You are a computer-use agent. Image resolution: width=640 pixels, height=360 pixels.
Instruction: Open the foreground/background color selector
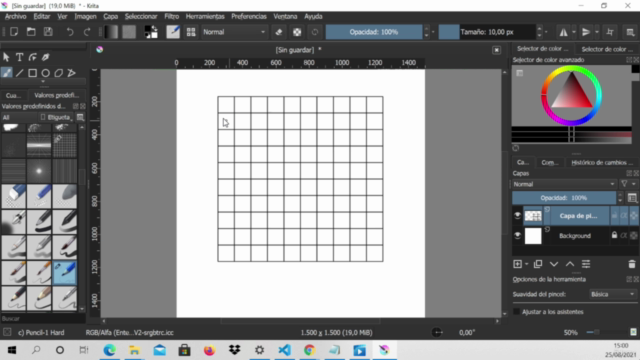[151, 32]
